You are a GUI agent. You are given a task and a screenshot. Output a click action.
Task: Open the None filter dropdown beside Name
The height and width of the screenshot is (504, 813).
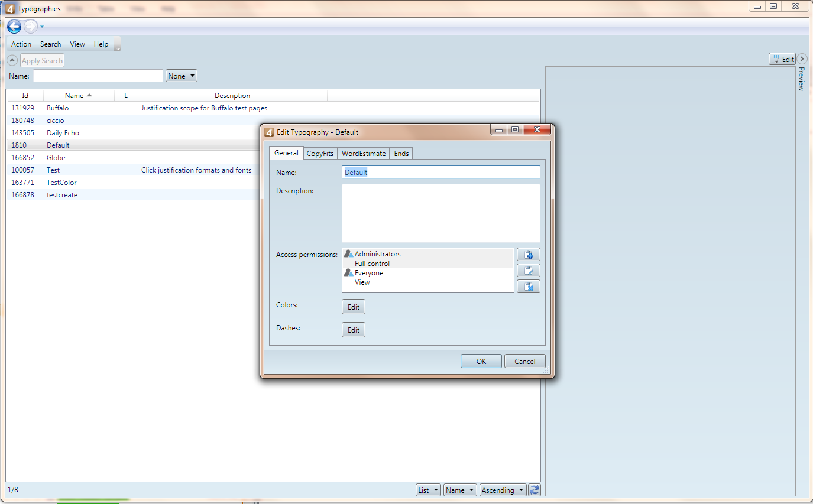click(182, 76)
